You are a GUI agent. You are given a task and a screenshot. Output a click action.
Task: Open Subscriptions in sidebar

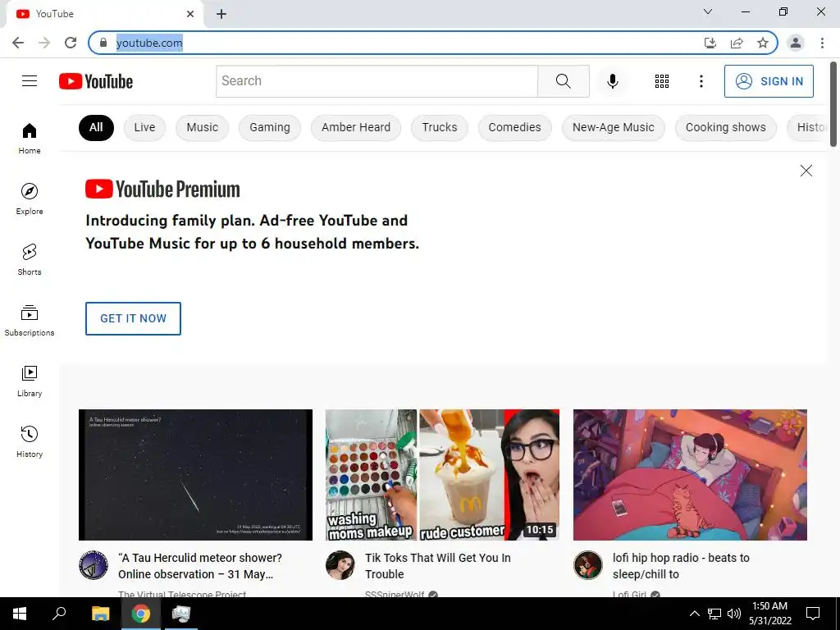tap(30, 321)
